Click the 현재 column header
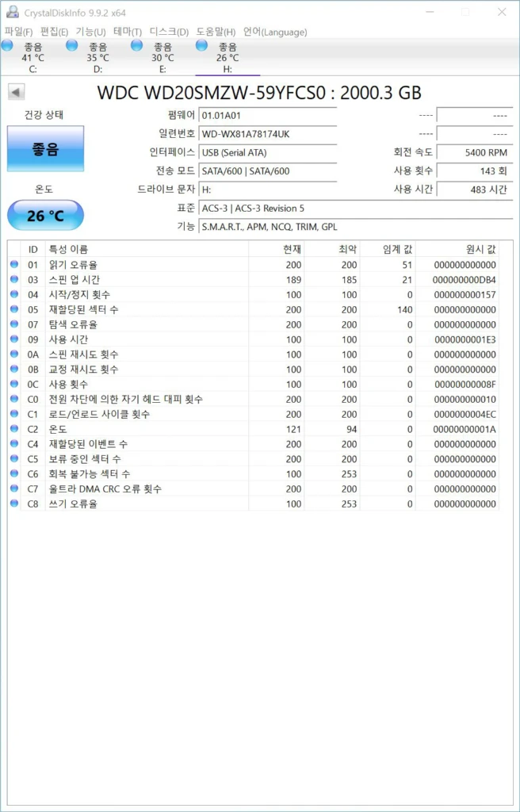Viewport: 520px width, 812px height. click(277, 249)
